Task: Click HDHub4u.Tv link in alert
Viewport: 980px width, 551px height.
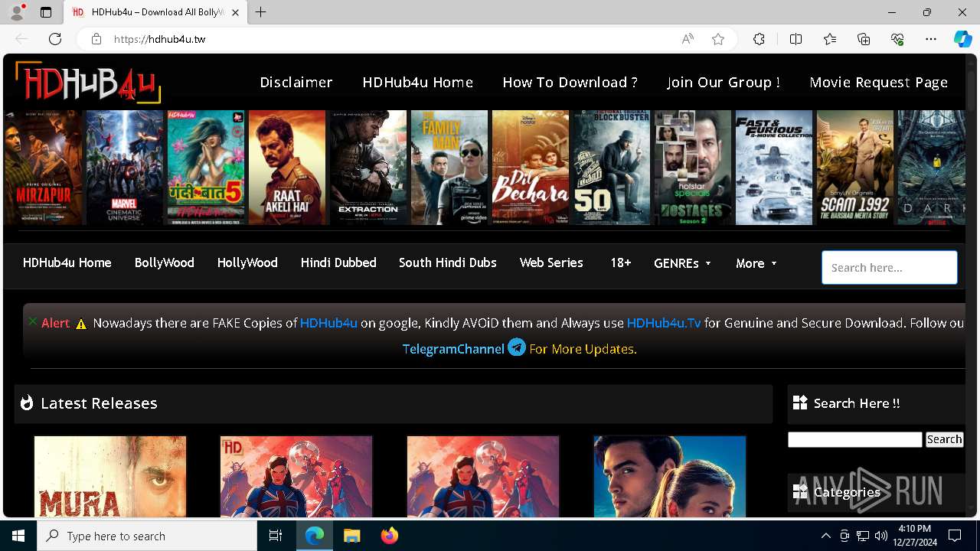Action: [664, 323]
